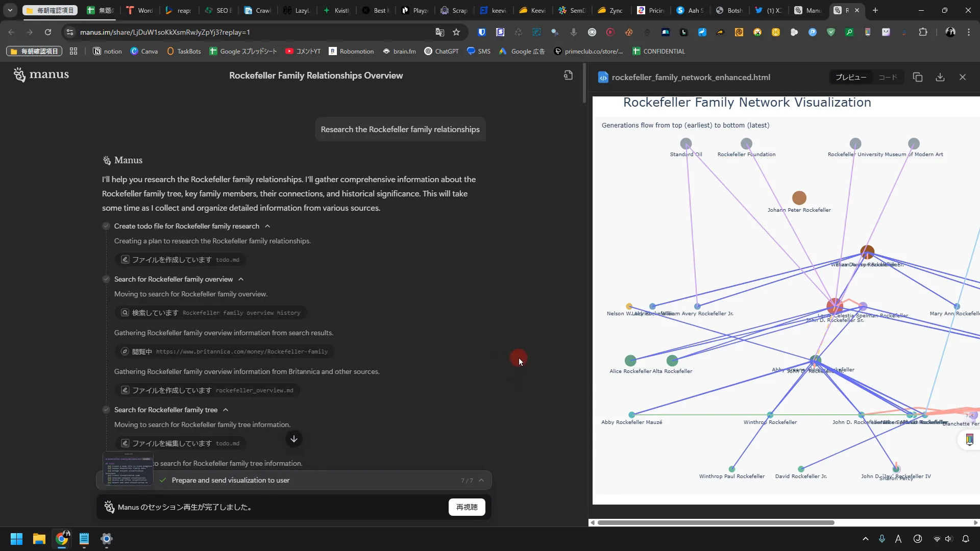980x551 pixels.
Task: Download rockefeller_family_network_enhanced.html
Action: (940, 77)
